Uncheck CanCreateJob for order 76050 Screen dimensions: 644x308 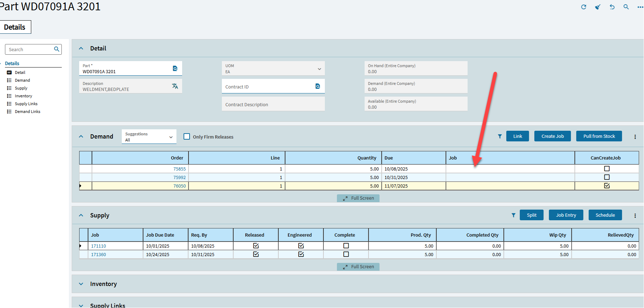(x=607, y=186)
